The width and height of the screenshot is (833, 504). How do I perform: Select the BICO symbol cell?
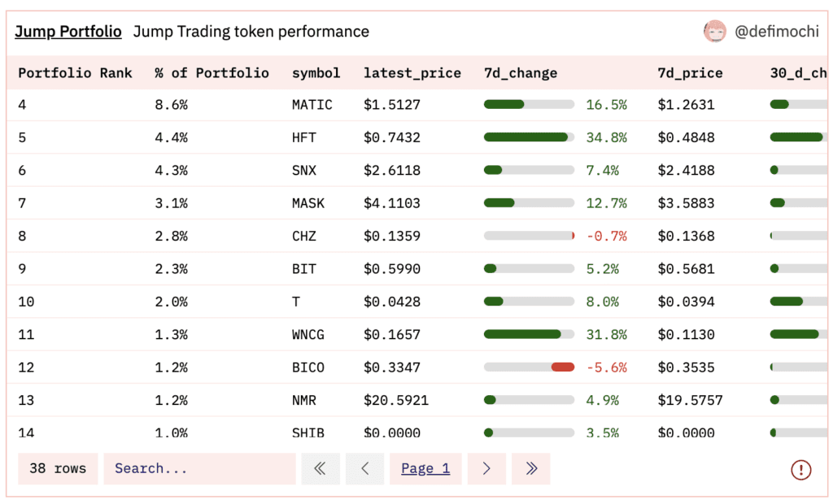pos(308,367)
